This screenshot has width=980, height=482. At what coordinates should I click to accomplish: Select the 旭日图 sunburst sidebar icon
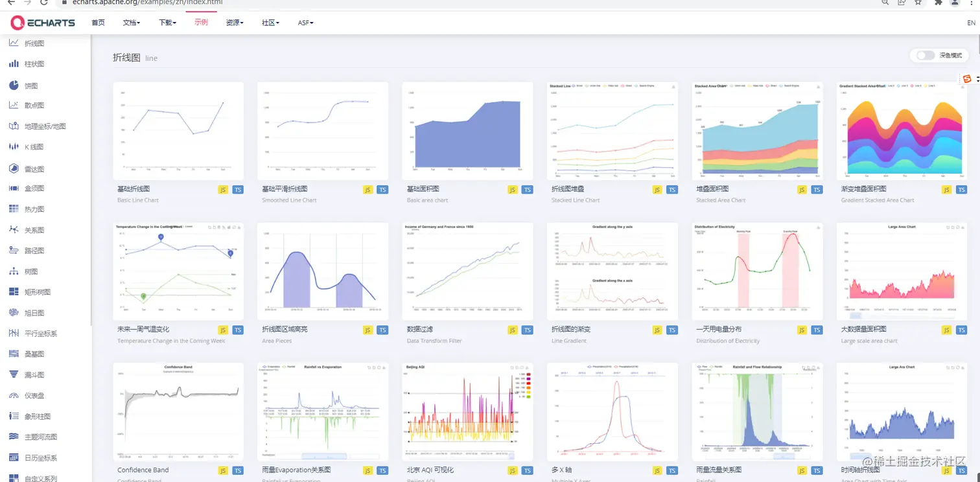click(x=13, y=313)
